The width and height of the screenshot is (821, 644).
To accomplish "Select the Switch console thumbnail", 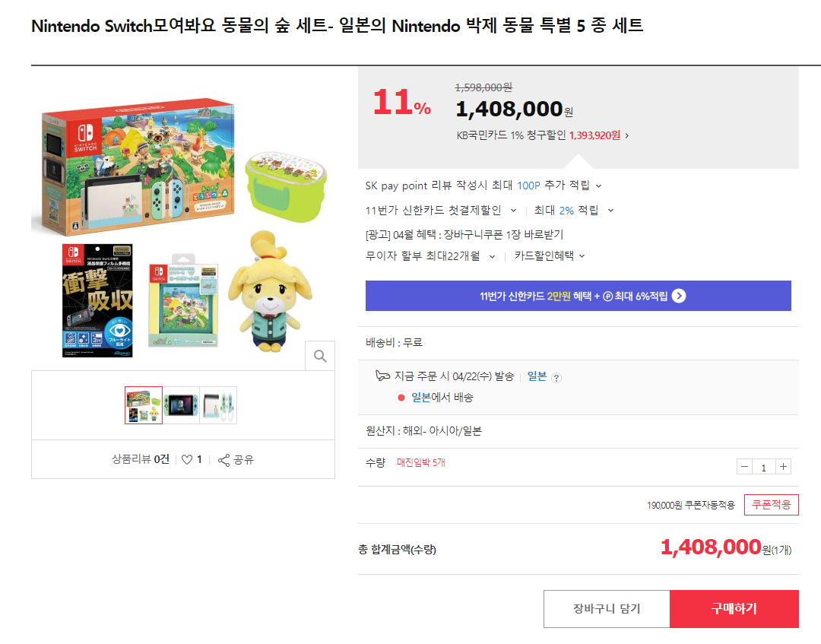I will click(x=181, y=405).
